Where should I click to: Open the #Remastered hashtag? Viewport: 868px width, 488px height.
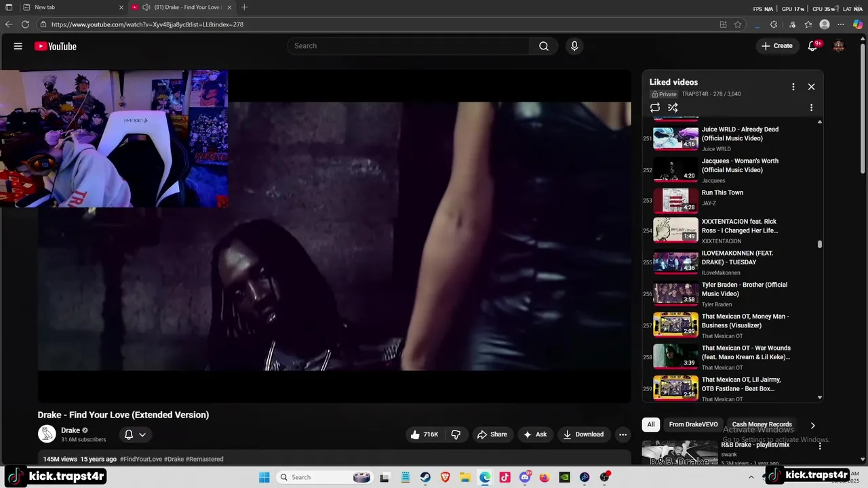point(204,459)
